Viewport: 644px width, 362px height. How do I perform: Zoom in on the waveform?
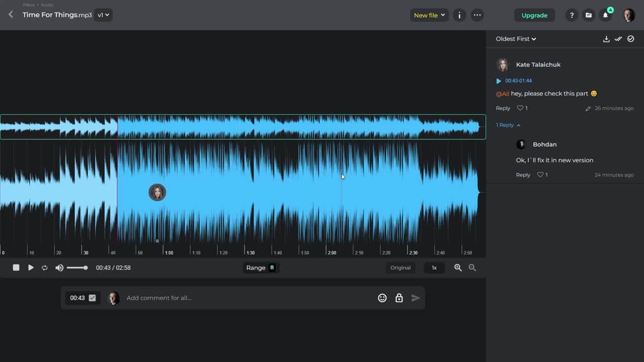[x=458, y=267]
